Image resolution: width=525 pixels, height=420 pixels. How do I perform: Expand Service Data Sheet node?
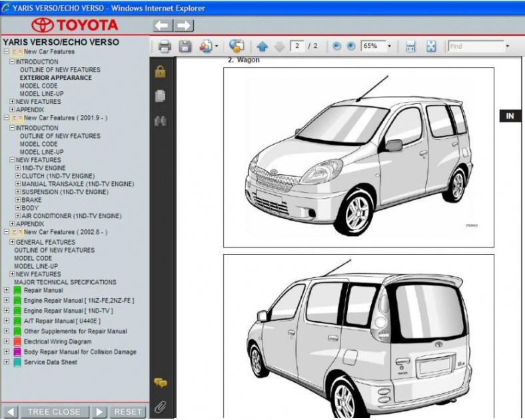[7, 362]
